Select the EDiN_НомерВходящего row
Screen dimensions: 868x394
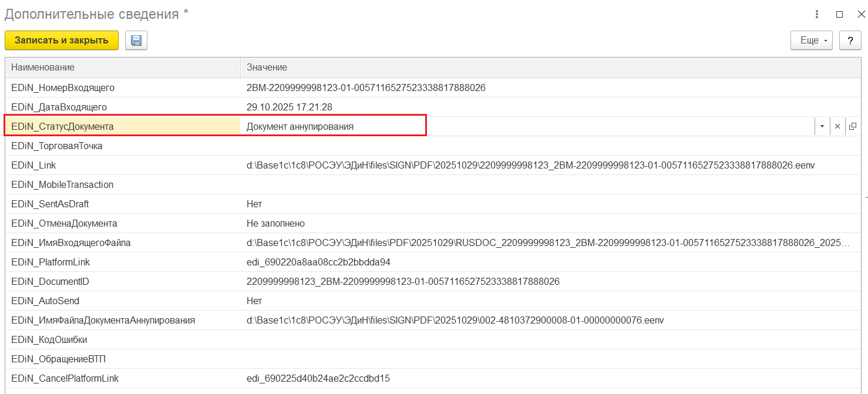(x=63, y=87)
